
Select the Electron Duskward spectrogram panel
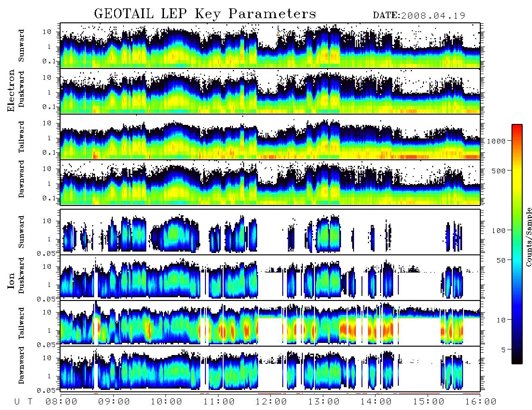(x=270, y=91)
